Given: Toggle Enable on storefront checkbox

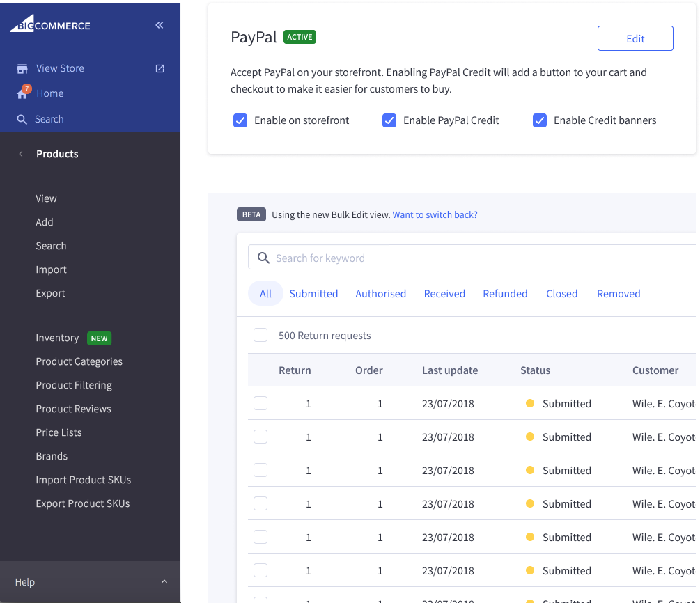Looking at the screenshot, I should pyautogui.click(x=240, y=120).
